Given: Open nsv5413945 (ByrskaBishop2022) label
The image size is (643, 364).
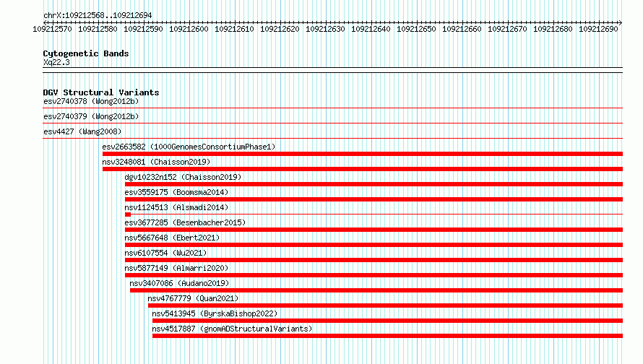Looking at the screenshot, I should pyautogui.click(x=215, y=313).
